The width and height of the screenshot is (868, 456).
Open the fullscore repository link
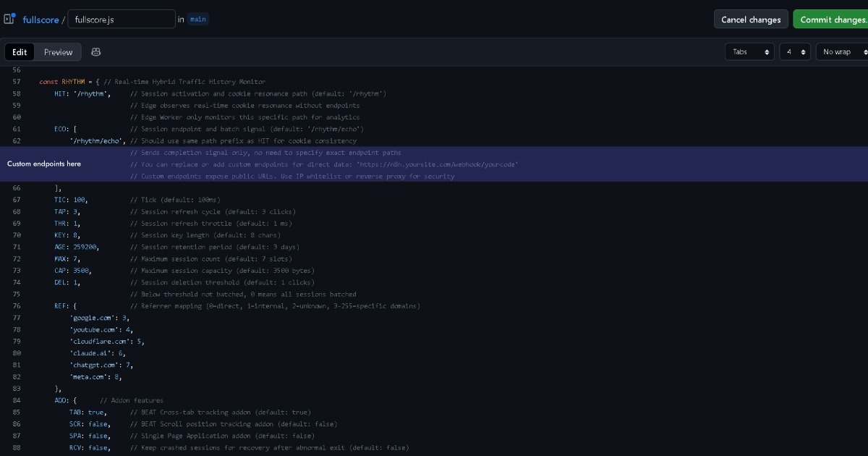[41, 20]
